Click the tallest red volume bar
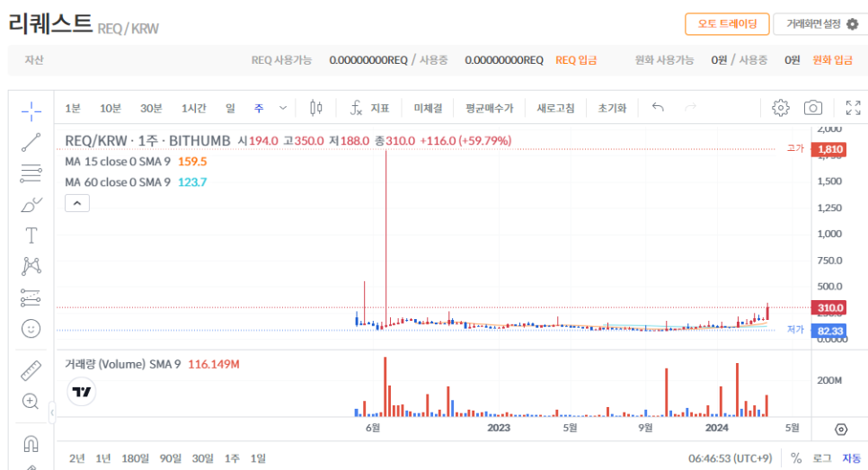Image resolution: width=868 pixels, height=470 pixels. click(x=385, y=386)
